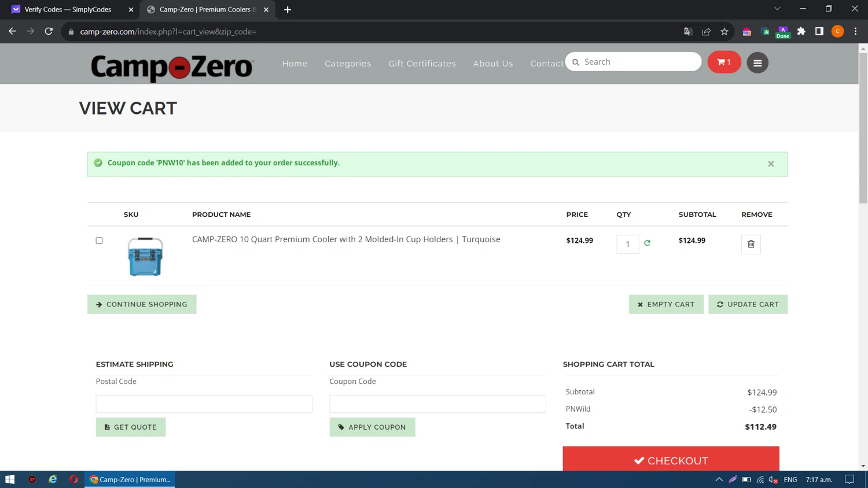Click the Camp-Zero taskbar window button

click(130, 479)
